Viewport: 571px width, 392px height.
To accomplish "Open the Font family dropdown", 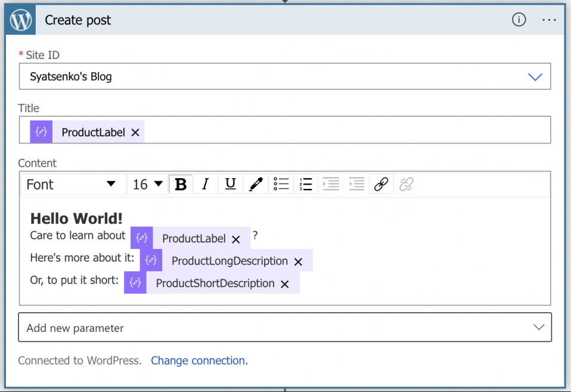I will click(x=73, y=184).
